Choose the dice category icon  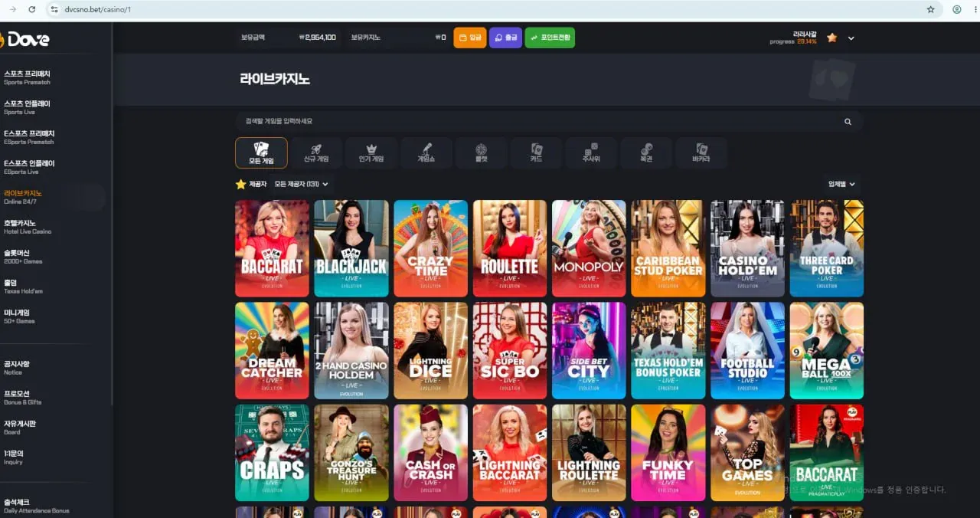click(591, 152)
